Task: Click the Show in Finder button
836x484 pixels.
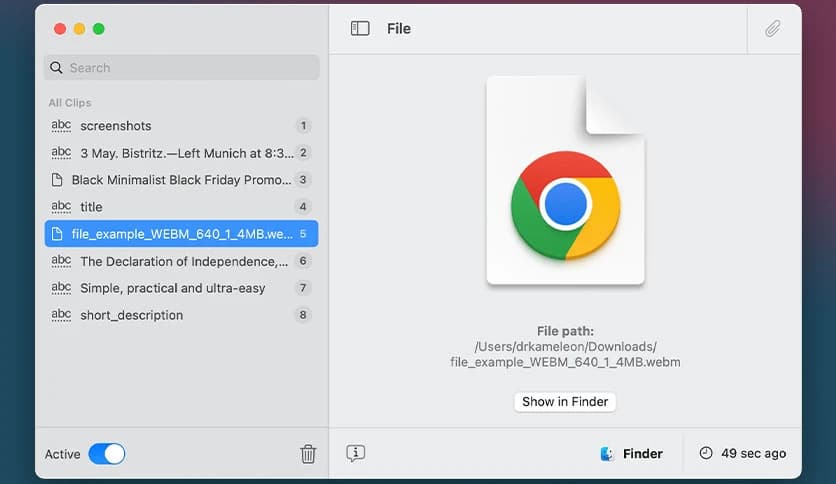Action: pos(565,401)
